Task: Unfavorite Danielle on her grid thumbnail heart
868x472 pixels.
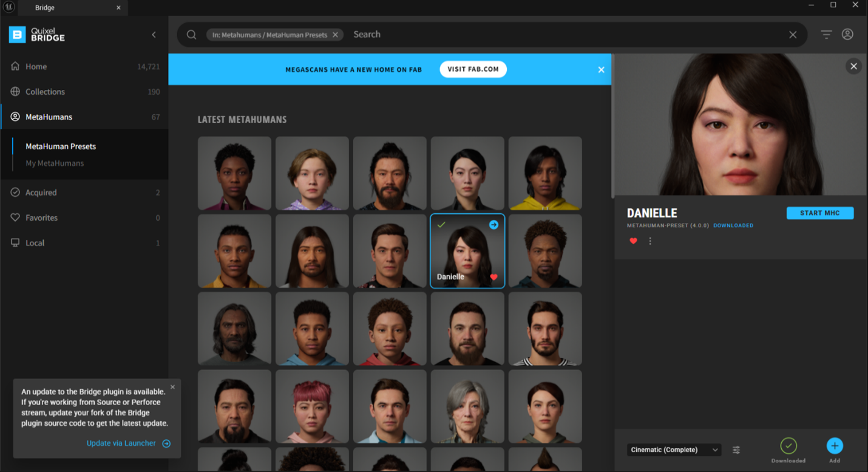Action: (x=493, y=276)
